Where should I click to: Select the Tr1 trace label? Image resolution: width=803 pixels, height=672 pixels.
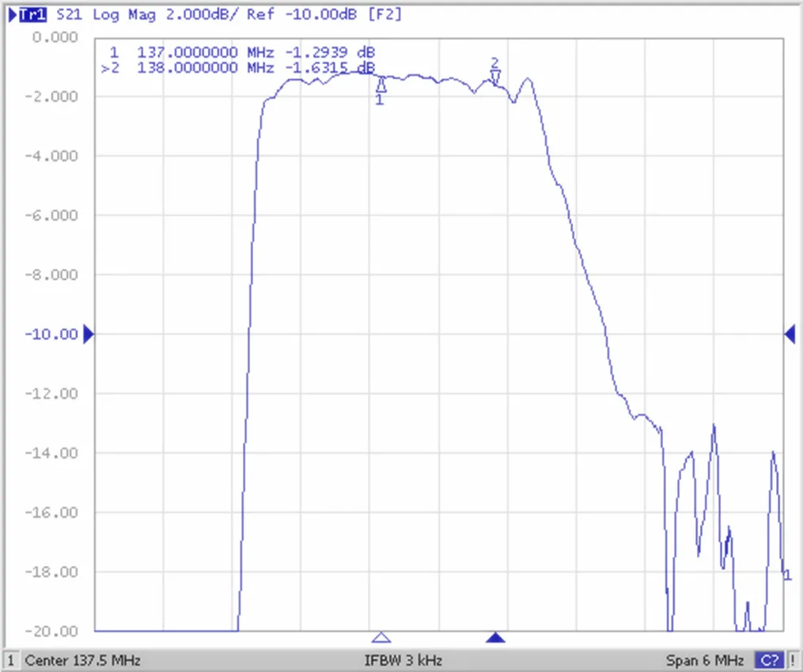(x=32, y=14)
